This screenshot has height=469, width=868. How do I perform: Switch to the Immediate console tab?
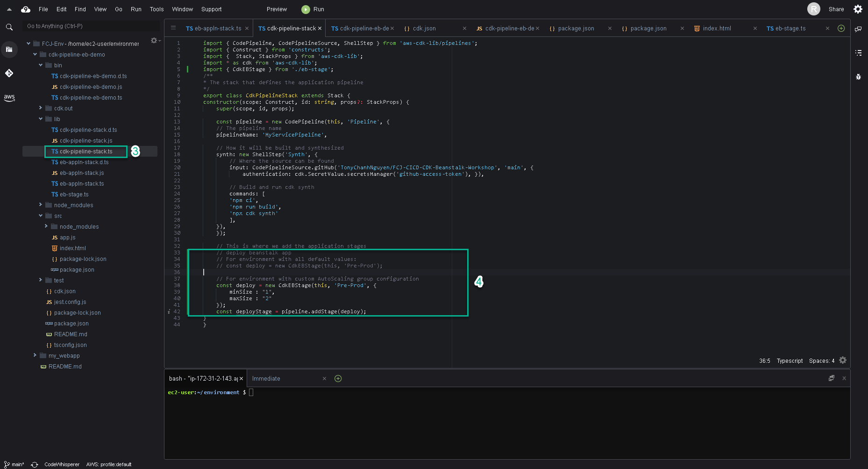pos(266,379)
